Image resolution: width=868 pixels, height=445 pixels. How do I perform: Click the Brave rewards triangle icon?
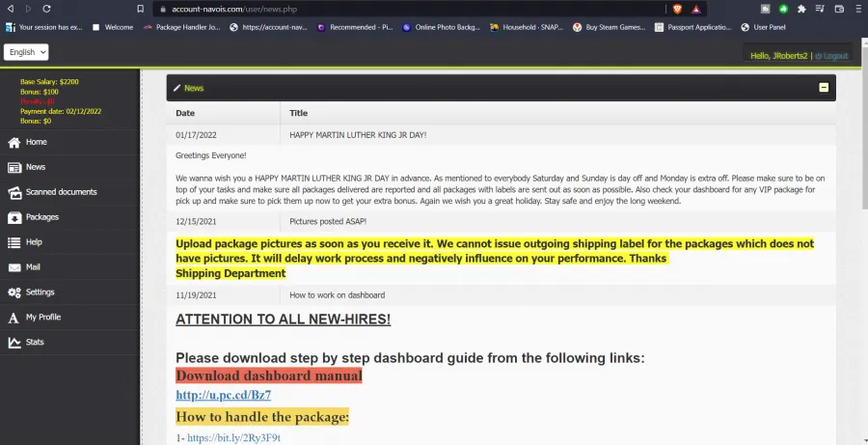click(695, 9)
